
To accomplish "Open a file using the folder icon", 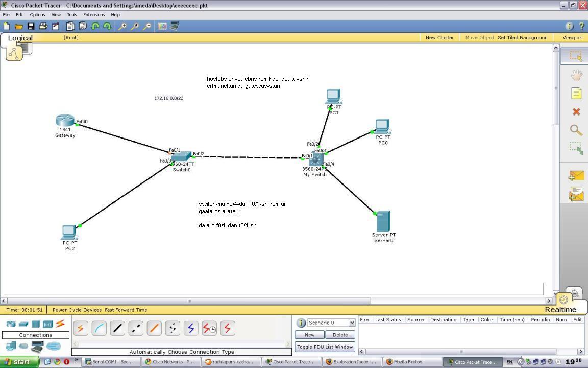I will [x=19, y=26].
